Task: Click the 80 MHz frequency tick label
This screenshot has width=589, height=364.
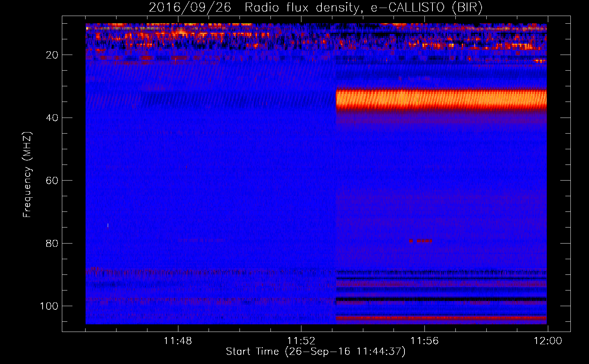Action: click(52, 243)
